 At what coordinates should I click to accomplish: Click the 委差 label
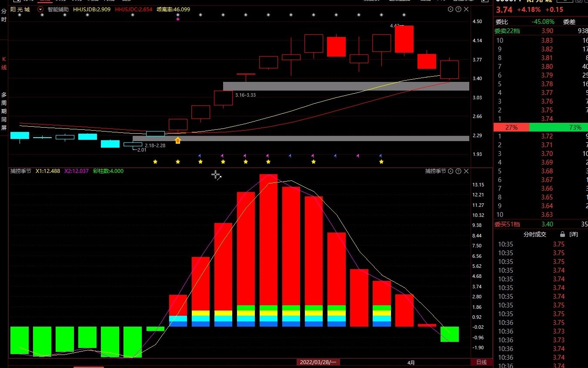pyautogui.click(x=569, y=22)
